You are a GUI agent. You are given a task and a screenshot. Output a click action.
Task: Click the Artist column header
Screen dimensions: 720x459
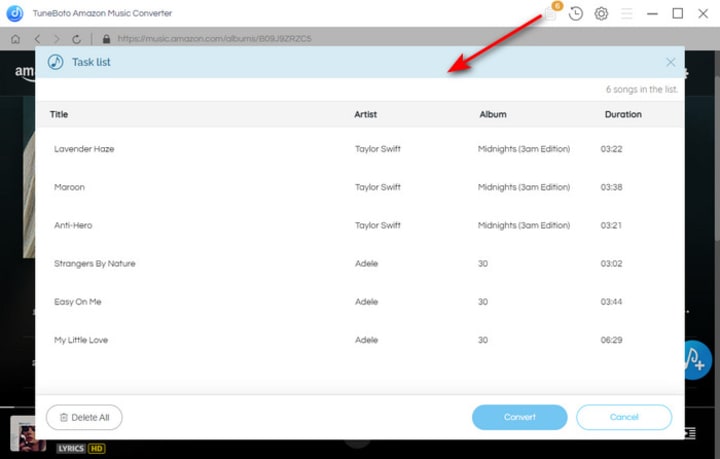click(x=366, y=114)
